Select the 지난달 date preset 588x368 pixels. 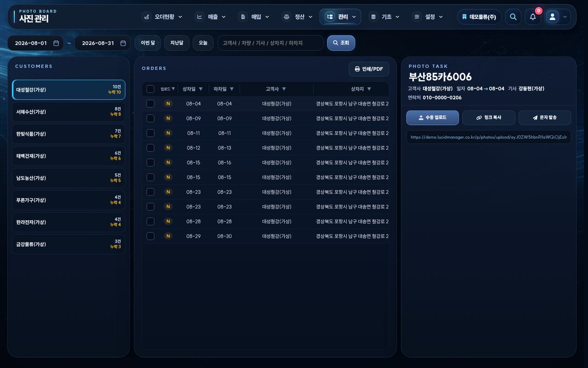click(x=177, y=43)
